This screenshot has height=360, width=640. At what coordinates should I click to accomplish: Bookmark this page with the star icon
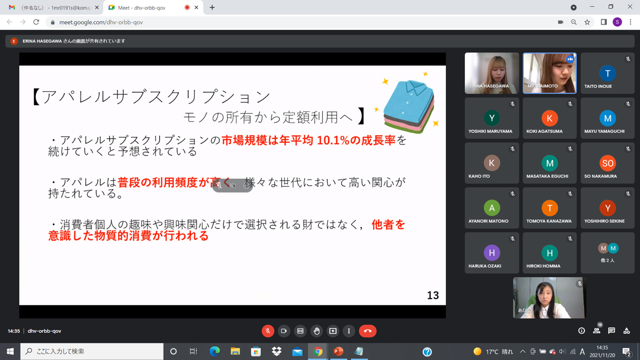(587, 22)
